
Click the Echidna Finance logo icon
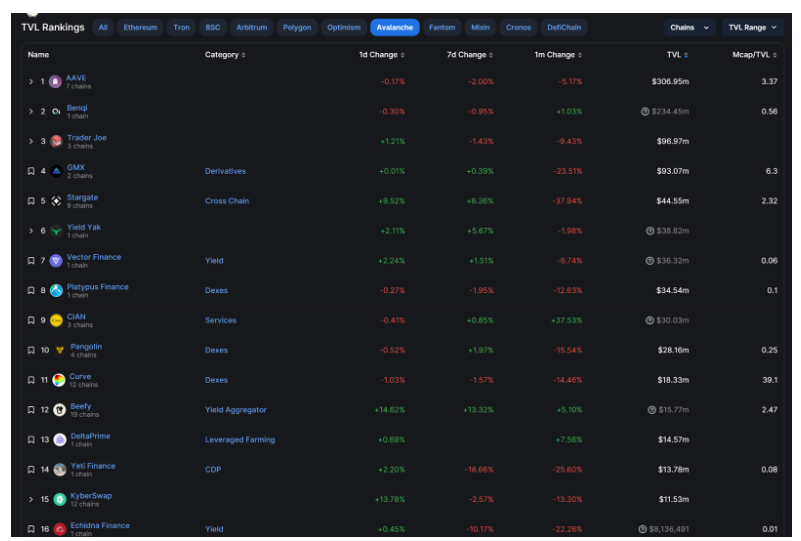(60, 530)
